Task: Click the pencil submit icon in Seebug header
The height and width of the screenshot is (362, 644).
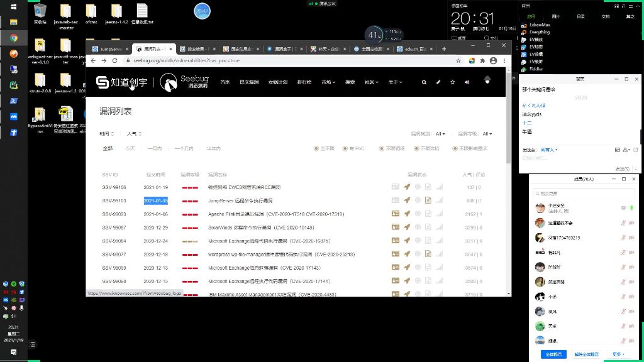Action: coord(438,82)
